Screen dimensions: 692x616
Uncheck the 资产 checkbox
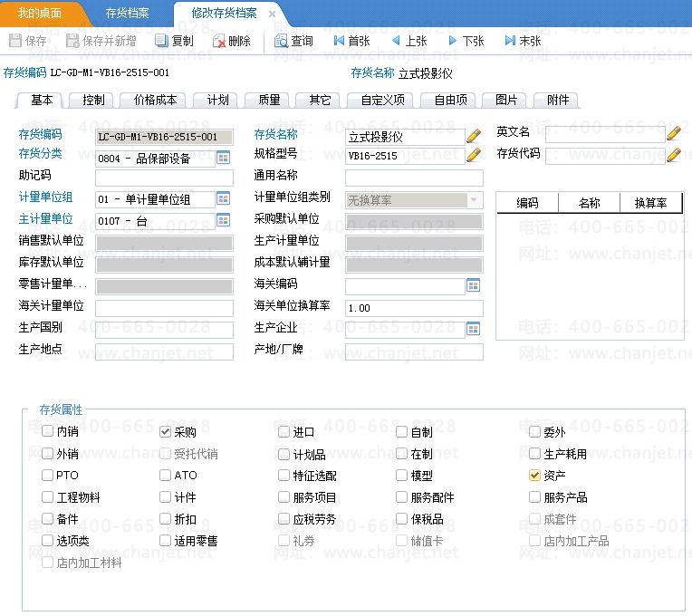click(535, 476)
